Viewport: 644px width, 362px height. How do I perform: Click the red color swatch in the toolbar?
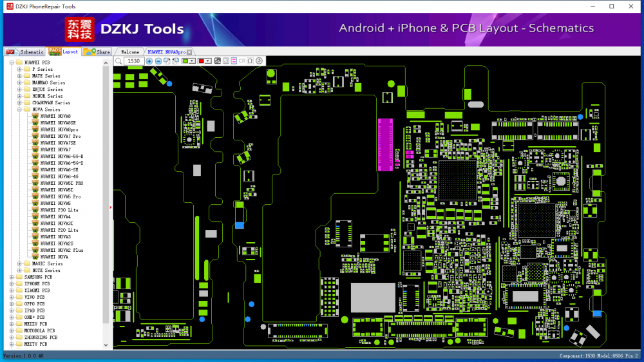point(201,61)
